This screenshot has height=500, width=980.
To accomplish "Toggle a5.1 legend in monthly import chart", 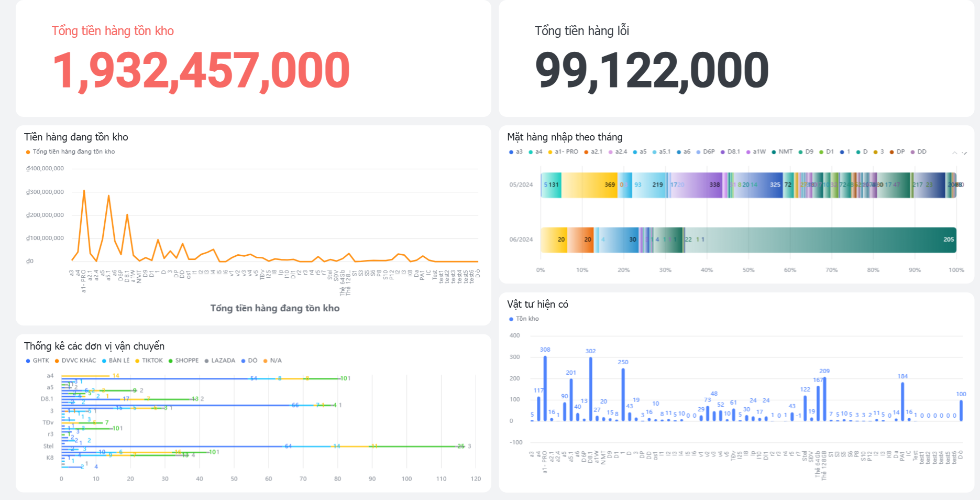I will coord(662,151).
